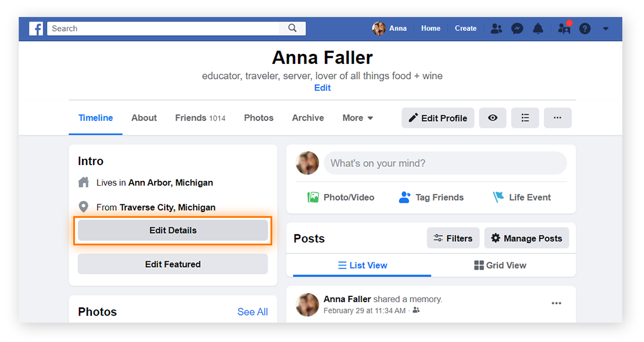Click the friends audience icon on the post
644x342 pixels.
pos(416,310)
